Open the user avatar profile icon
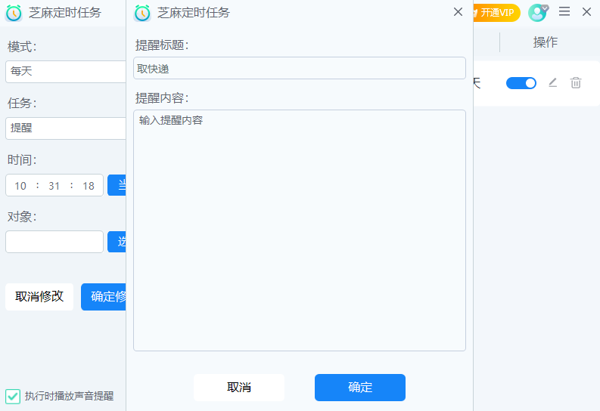 pyautogui.click(x=538, y=12)
